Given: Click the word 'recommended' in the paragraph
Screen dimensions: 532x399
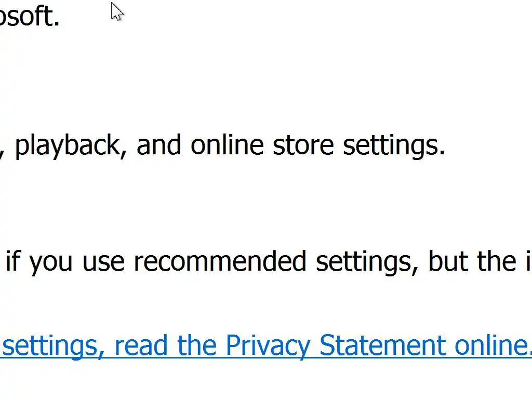Looking at the screenshot, I should 220,261.
